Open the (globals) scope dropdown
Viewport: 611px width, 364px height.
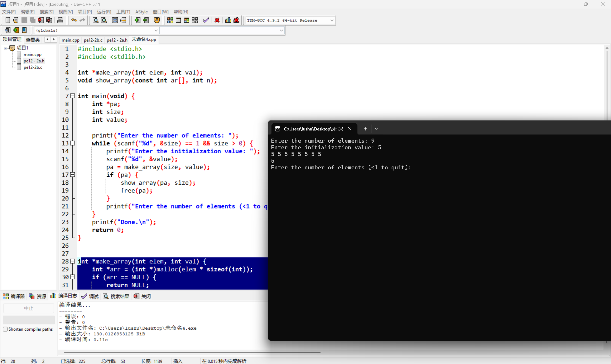(x=156, y=31)
